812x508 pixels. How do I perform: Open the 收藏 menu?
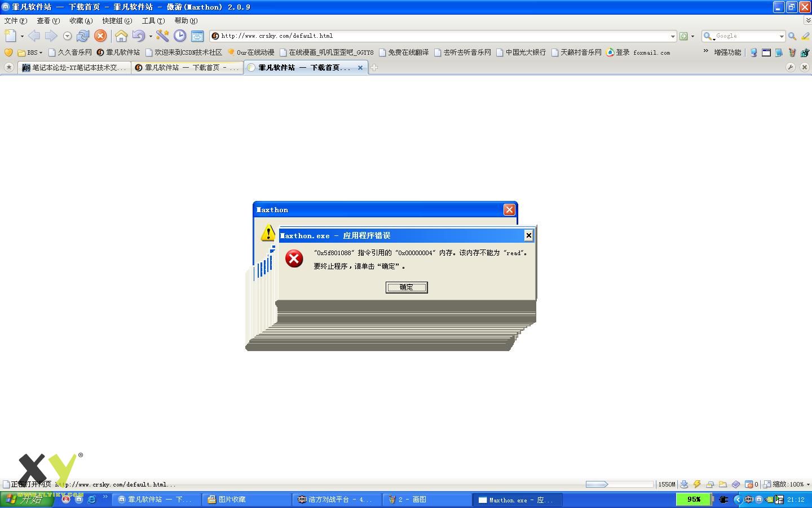click(81, 21)
